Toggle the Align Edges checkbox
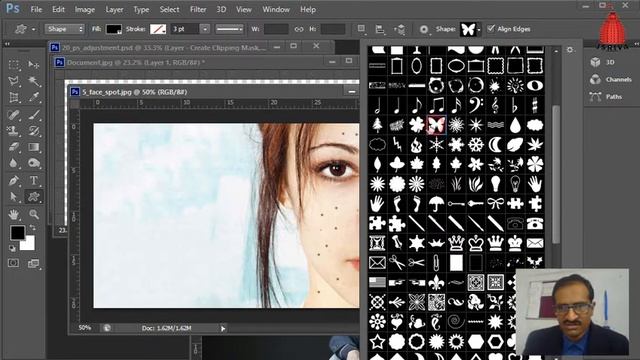The image size is (640, 360). 491,29
